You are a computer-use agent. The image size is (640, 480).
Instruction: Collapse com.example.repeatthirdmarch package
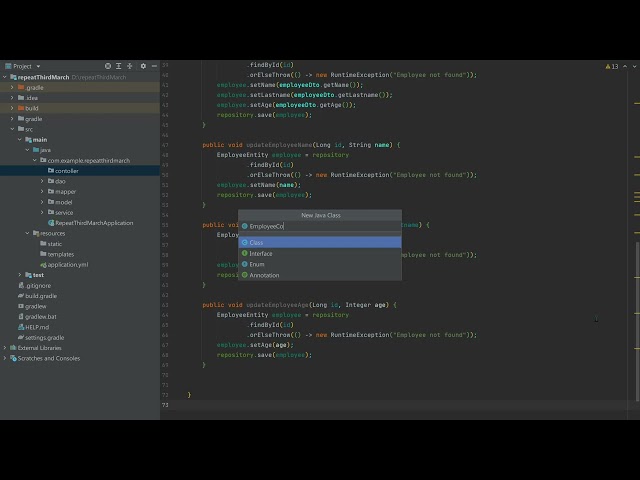(35, 160)
